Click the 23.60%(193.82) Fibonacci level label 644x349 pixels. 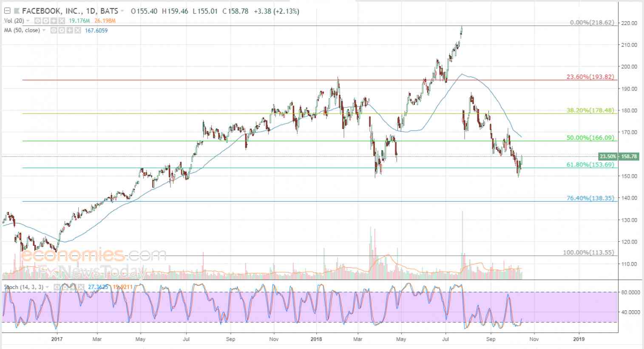tap(590, 77)
